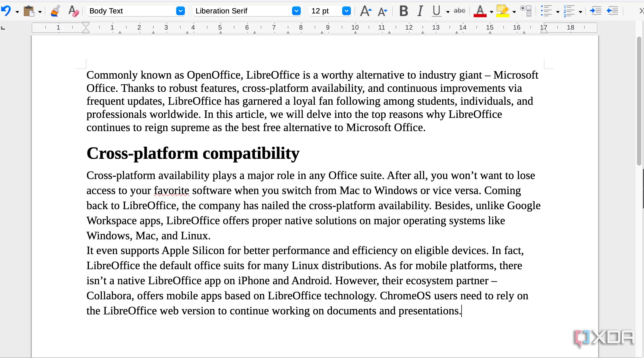The image size is (644, 358).
Task: Expand the toolbar overflow chevron
Action: click(x=641, y=11)
